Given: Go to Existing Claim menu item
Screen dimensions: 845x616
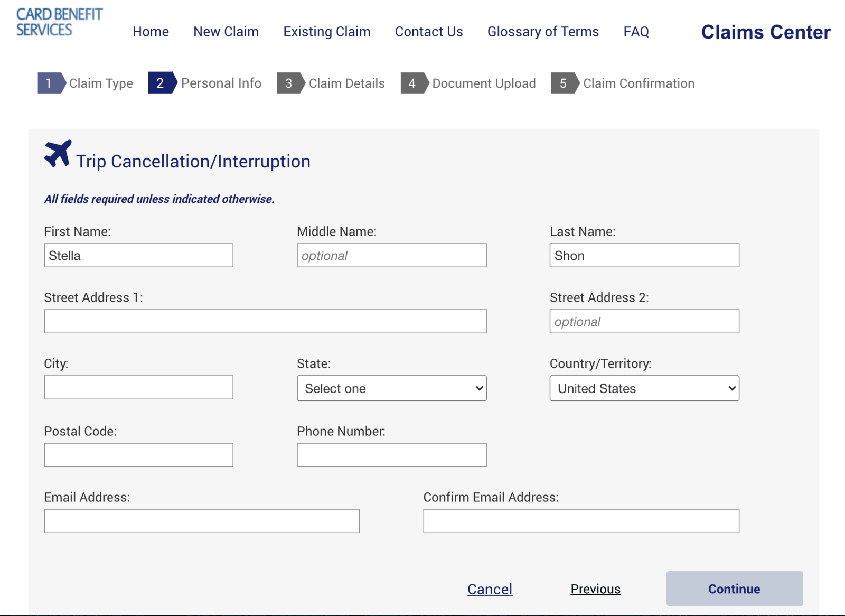Looking at the screenshot, I should coord(326,32).
